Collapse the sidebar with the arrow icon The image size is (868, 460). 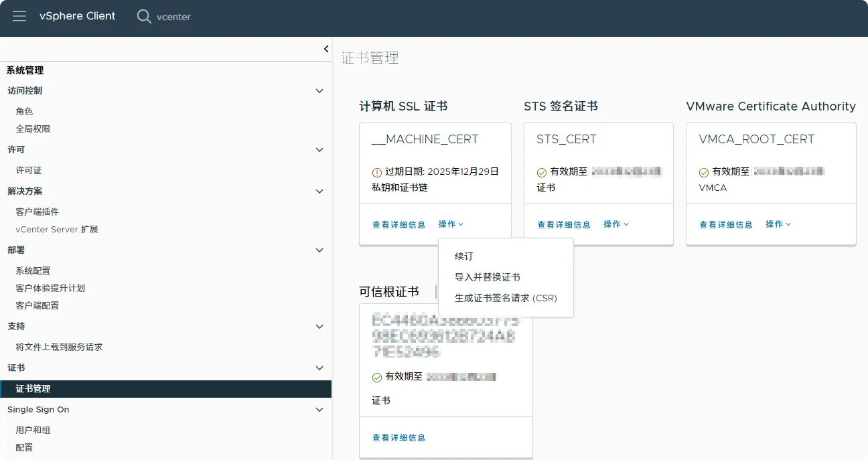326,49
